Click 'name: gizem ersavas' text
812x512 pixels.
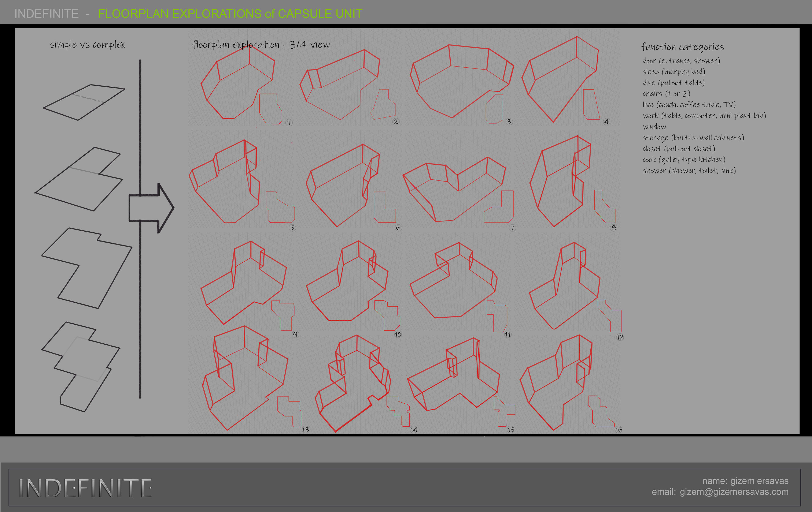coord(745,481)
